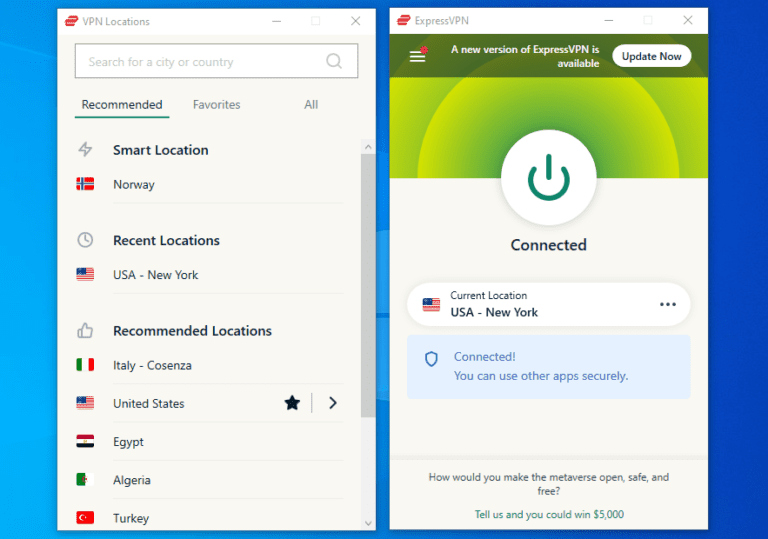Switch to the All locations tab
Viewport: 768px width, 539px height.
311,105
